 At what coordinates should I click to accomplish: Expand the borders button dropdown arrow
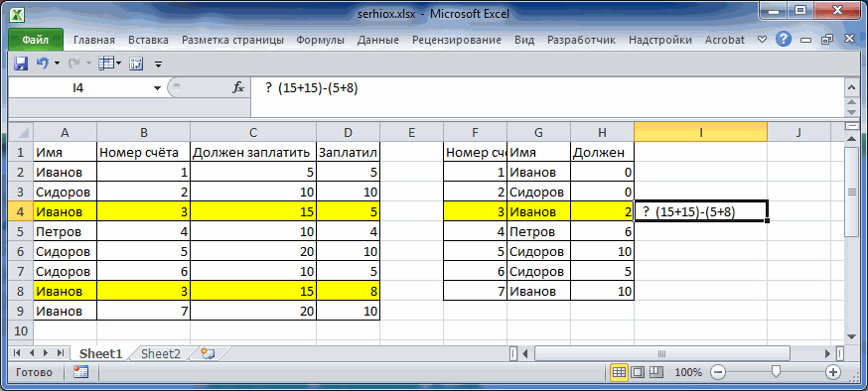pos(119,64)
